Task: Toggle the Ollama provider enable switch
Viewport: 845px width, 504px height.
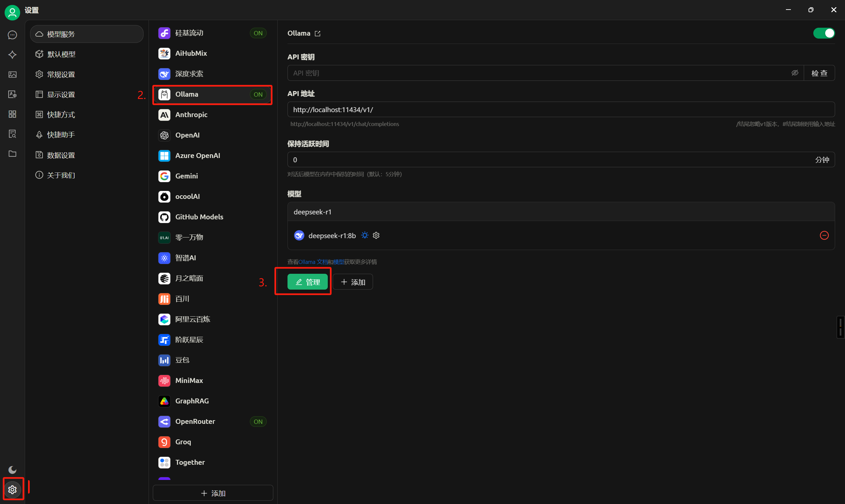Action: [x=824, y=33]
